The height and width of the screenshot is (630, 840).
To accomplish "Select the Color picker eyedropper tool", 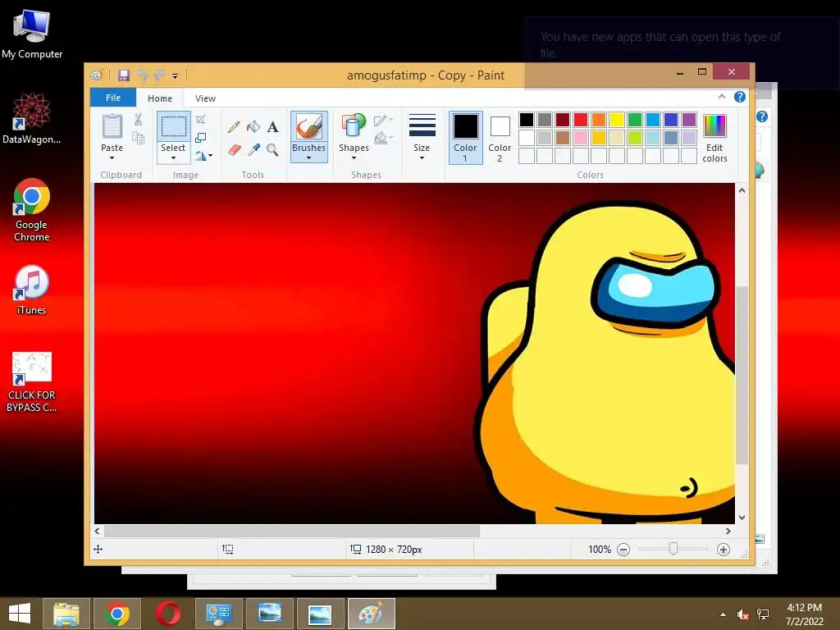I will coord(253,149).
